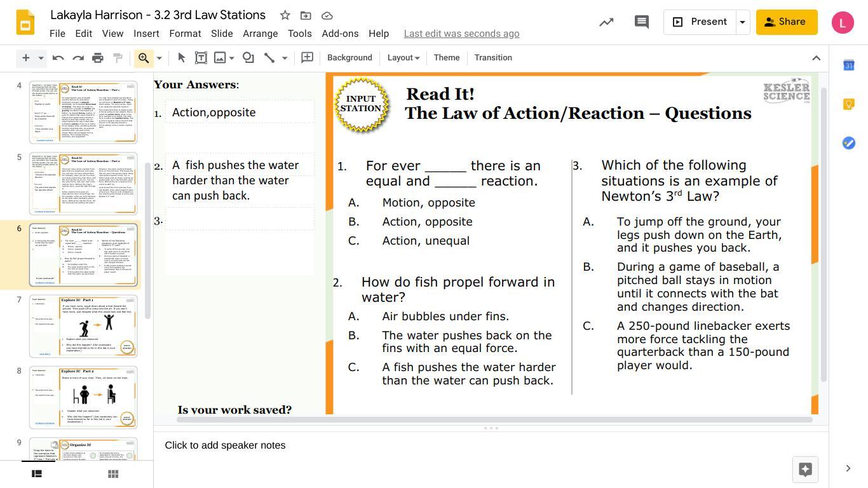The height and width of the screenshot is (488, 868).
Task: Select slide 6 thumbnail
Action: (83, 254)
